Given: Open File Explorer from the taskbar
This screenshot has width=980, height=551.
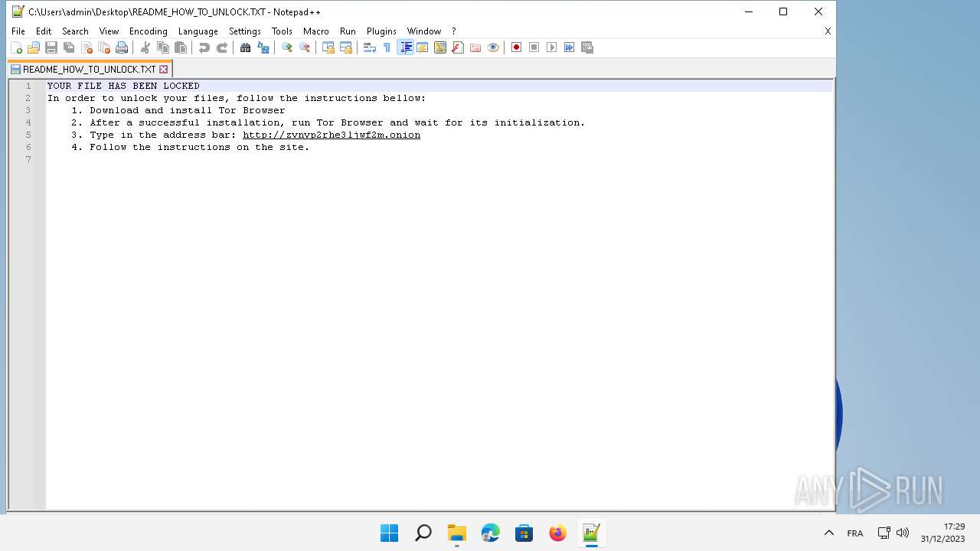Looking at the screenshot, I should [x=456, y=533].
